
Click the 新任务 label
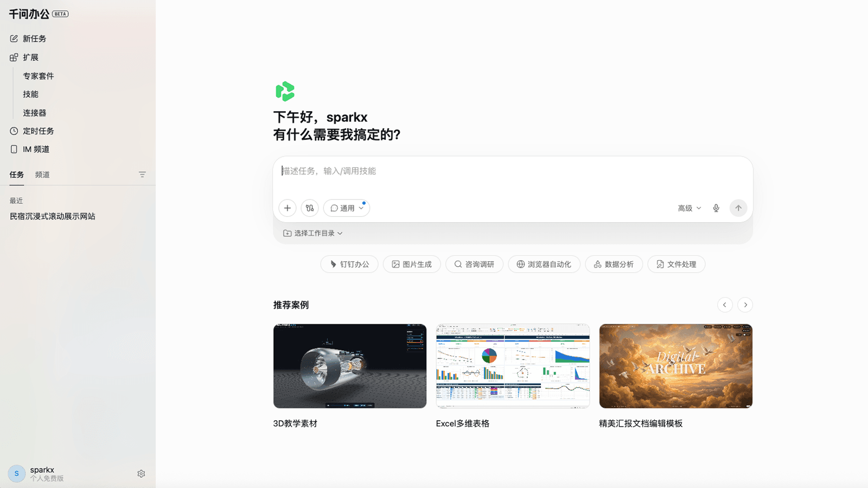[34, 38]
